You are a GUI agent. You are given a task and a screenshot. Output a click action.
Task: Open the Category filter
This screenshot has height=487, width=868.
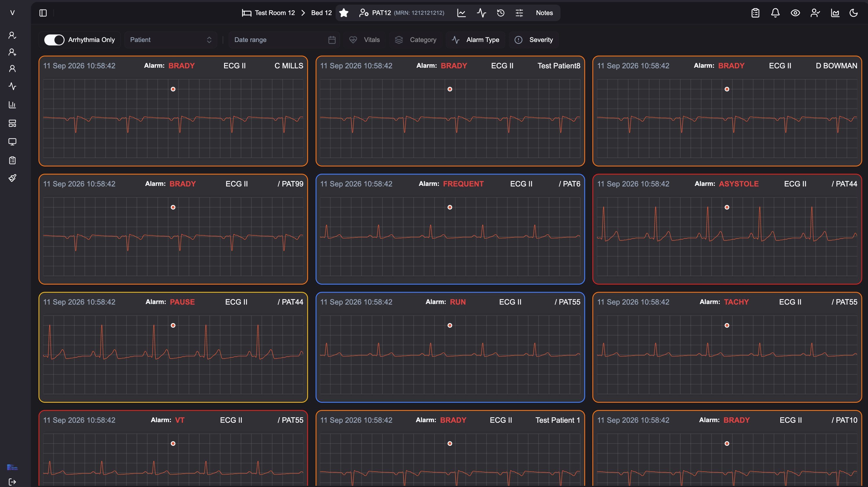point(415,40)
